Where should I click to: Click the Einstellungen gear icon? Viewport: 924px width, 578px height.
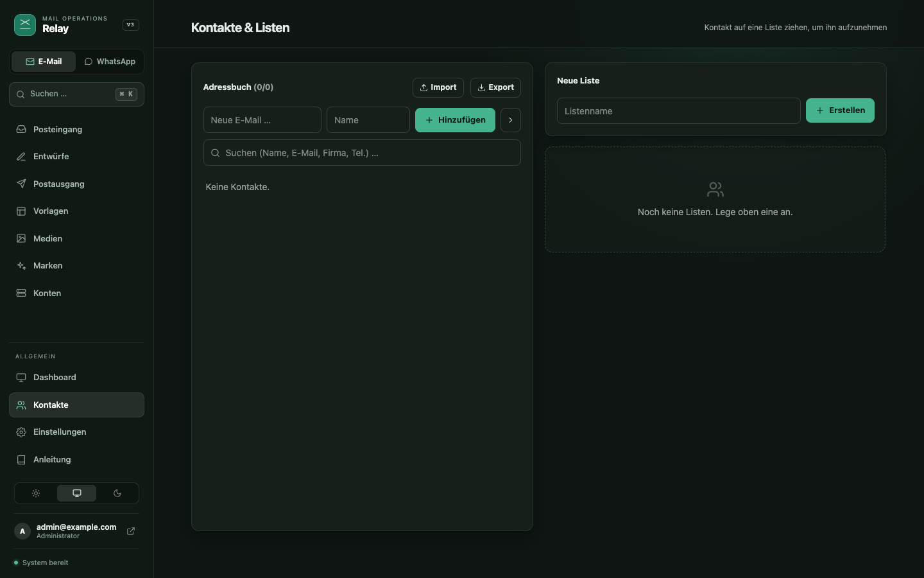point(21,432)
